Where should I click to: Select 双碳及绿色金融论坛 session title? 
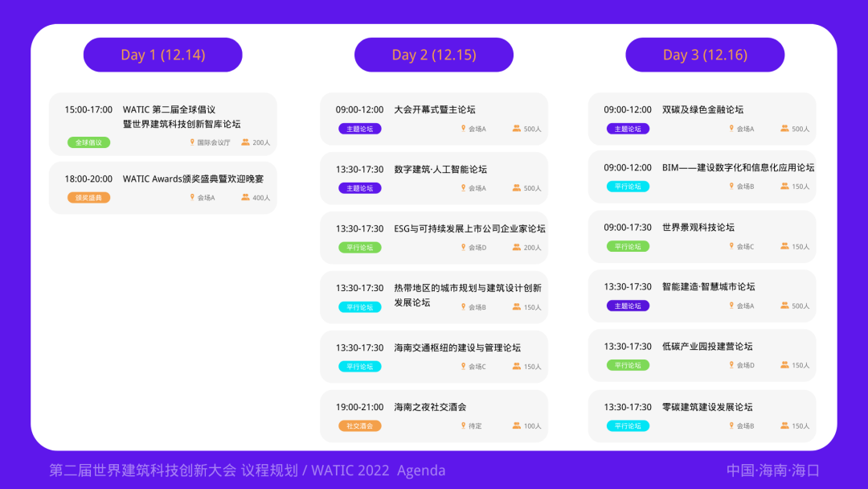coord(703,109)
